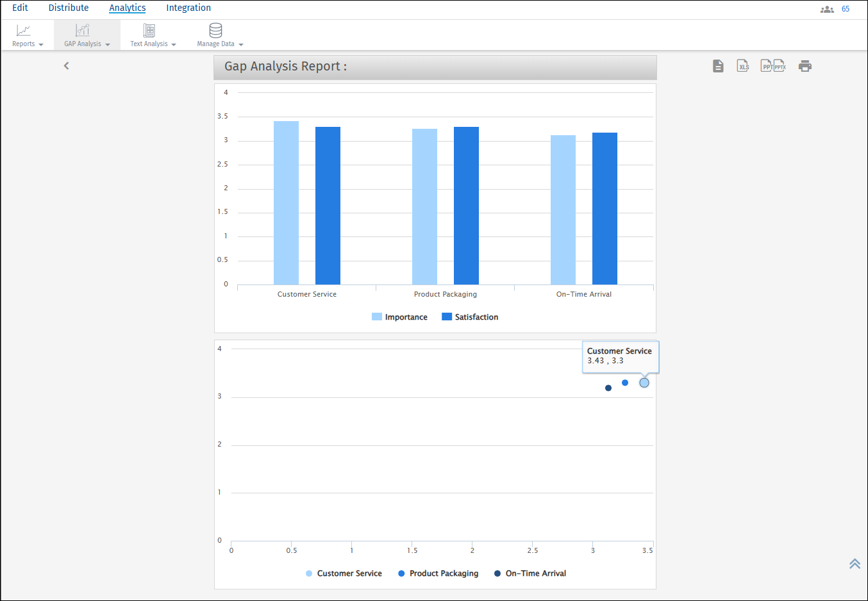Select the Reports chart icon

23,29
